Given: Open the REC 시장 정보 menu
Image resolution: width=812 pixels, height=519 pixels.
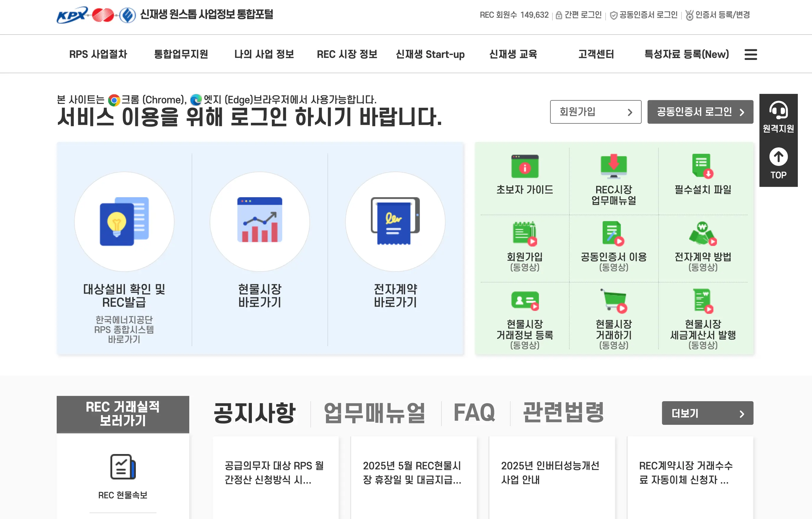Looking at the screenshot, I should click(x=347, y=54).
